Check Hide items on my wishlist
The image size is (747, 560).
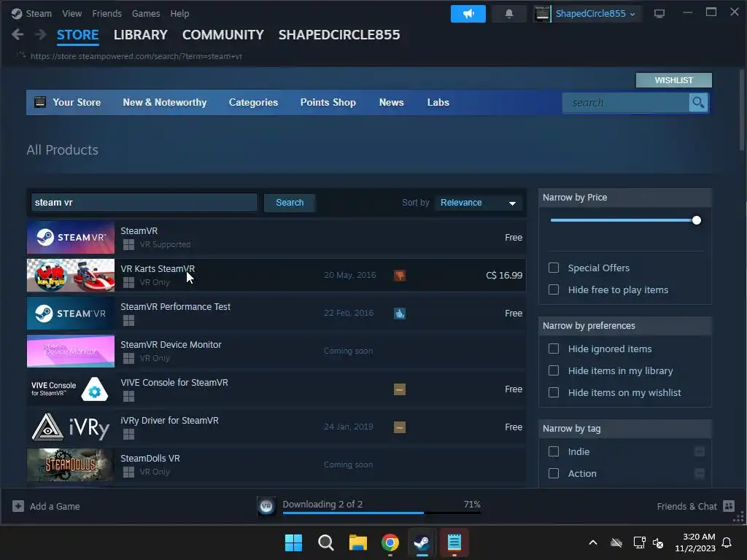coord(554,392)
